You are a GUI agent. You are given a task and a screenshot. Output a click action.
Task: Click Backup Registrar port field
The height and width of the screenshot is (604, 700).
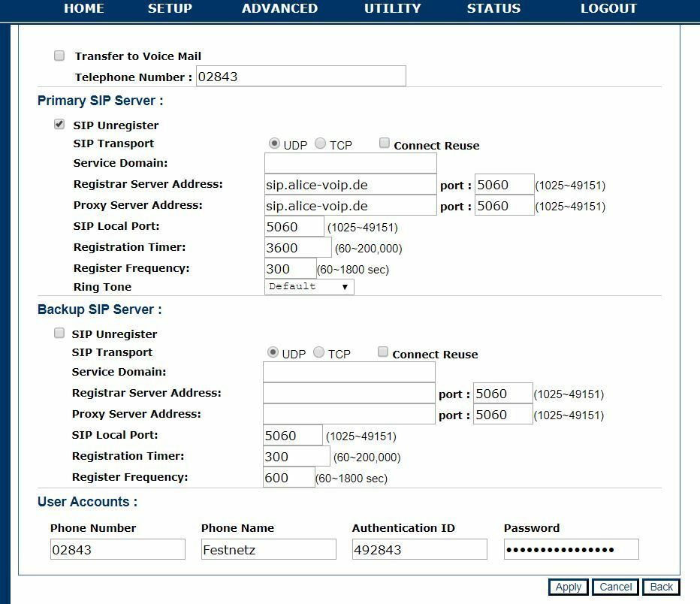click(x=503, y=394)
